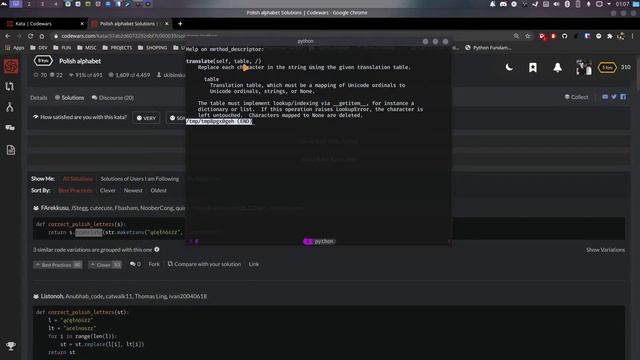Switch to kata Solutions tab
The width and height of the screenshot is (640, 360).
click(x=69, y=98)
